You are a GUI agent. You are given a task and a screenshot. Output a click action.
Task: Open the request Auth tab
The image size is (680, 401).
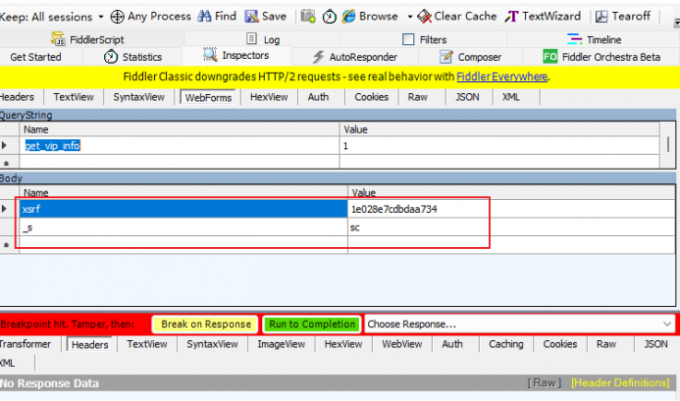318,97
